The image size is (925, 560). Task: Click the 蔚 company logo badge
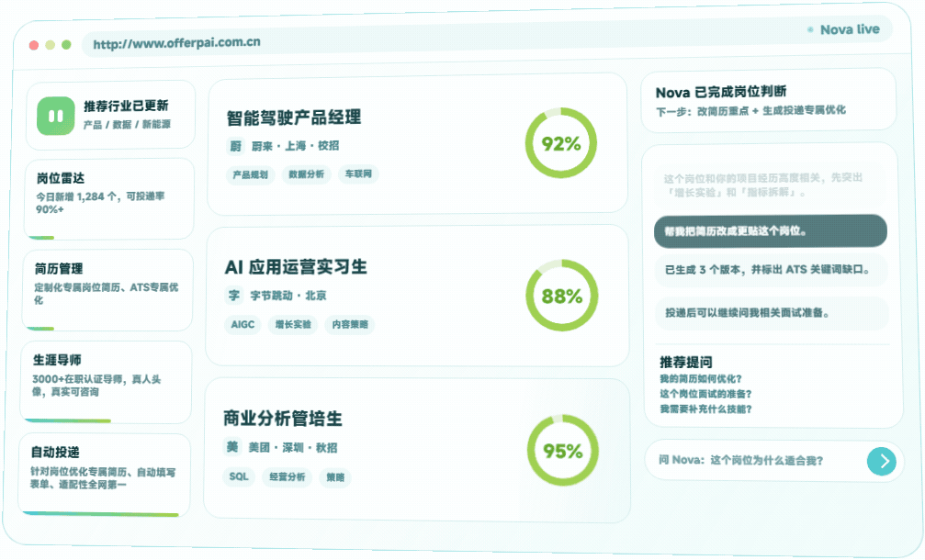(235, 146)
